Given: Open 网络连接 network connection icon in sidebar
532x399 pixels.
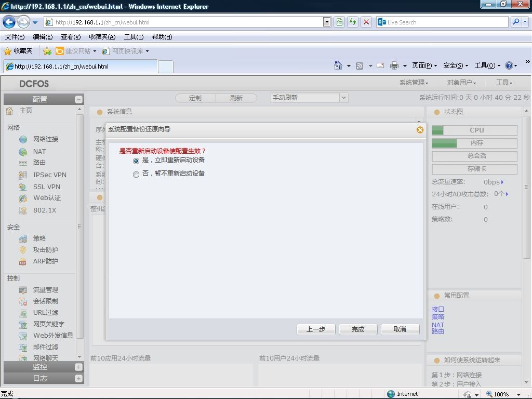Looking at the screenshot, I should point(23,139).
